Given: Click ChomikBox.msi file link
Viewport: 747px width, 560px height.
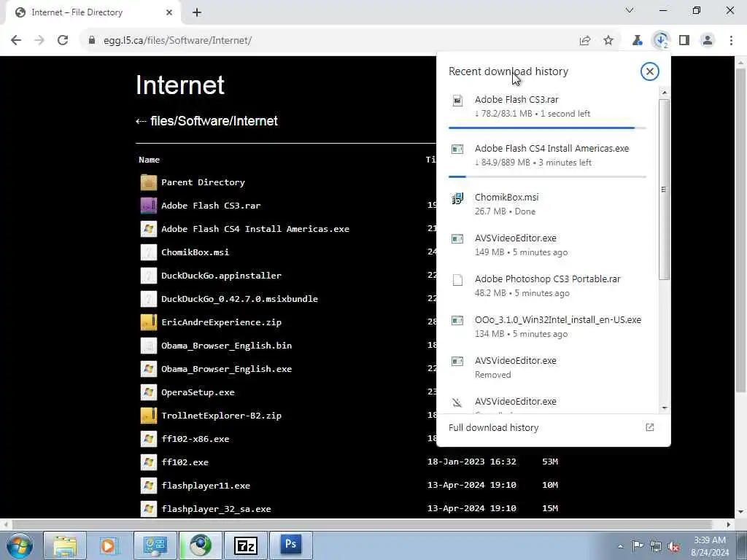Looking at the screenshot, I should [x=195, y=252].
